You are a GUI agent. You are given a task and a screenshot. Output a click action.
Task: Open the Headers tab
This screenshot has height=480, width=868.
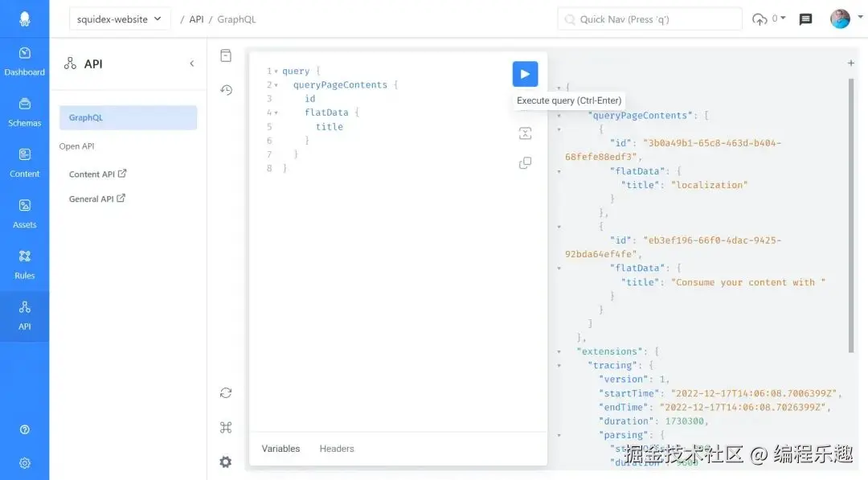[x=337, y=449]
